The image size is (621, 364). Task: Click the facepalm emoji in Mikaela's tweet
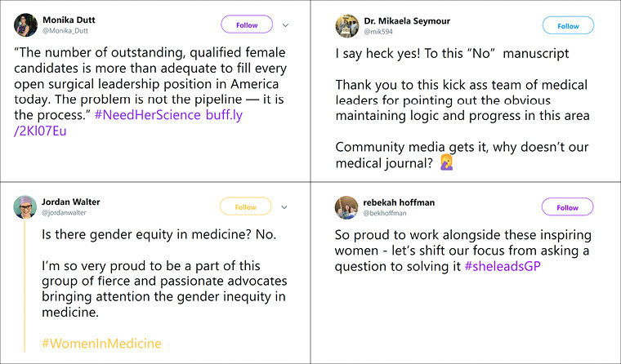pos(470,163)
